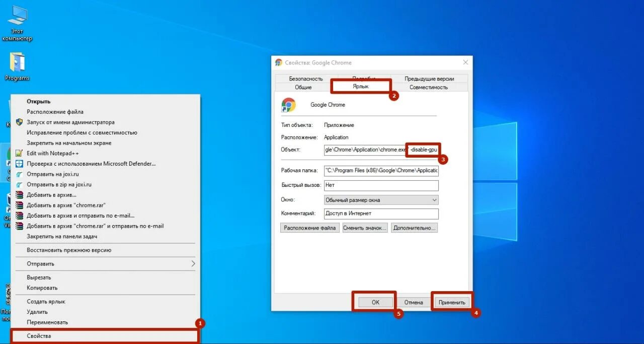Click WinRAR icon beside Добавить в архив "chrome.rar"

pyautogui.click(x=19, y=205)
